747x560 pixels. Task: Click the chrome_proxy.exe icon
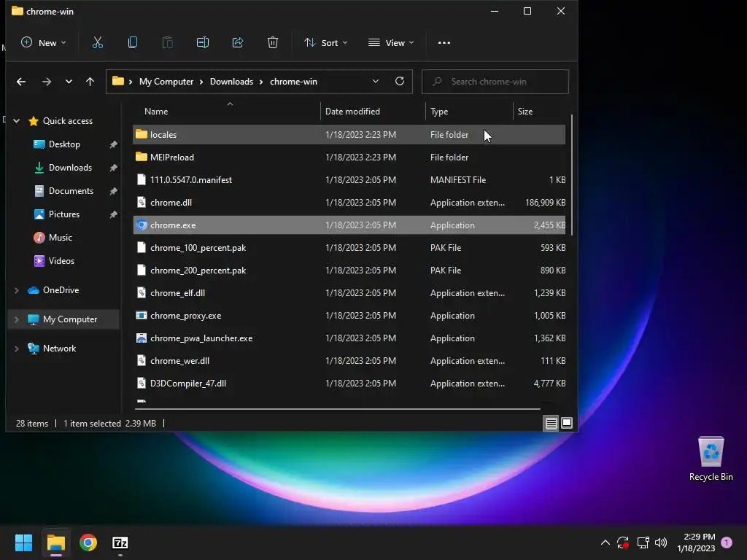tap(142, 316)
